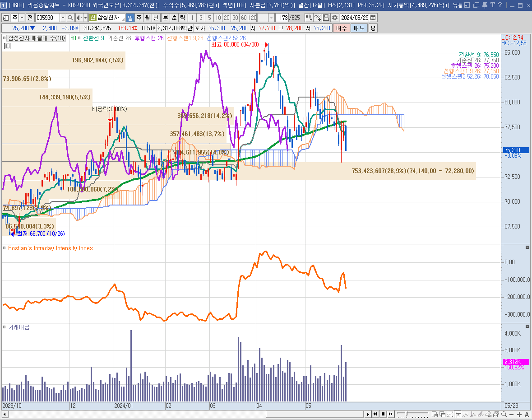Toggle the 평 button beside 매도
532x420 pixels.
point(373,28)
